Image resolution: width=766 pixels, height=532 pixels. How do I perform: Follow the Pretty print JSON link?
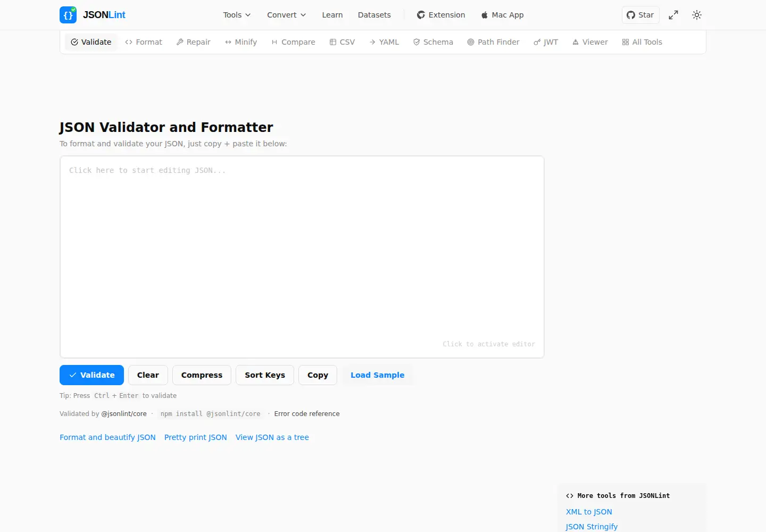(x=196, y=437)
